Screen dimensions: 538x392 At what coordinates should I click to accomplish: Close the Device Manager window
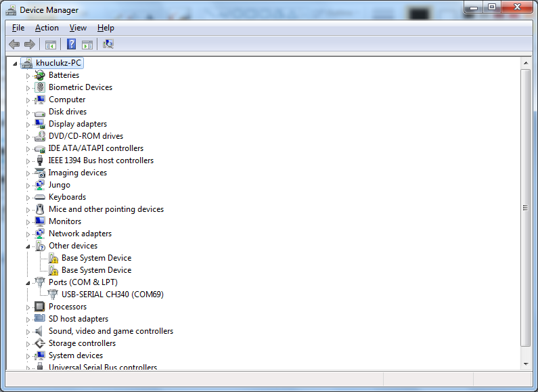pyautogui.click(x=518, y=7)
